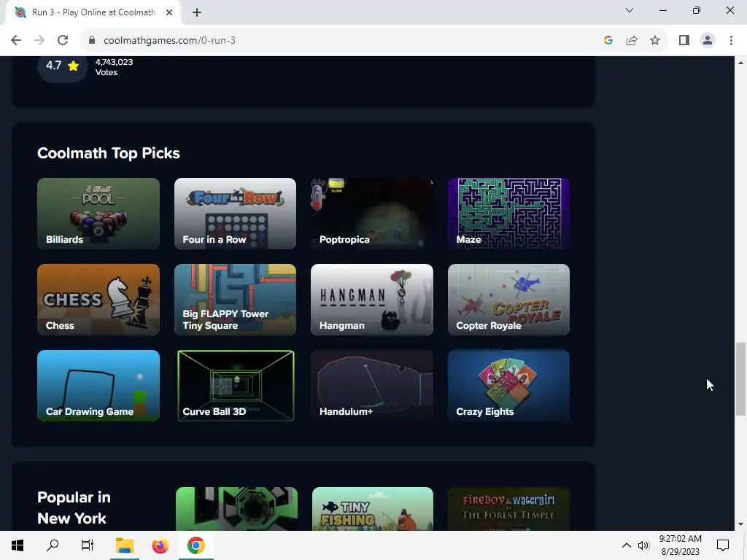Open Windows taskbar search
The image size is (747, 560).
pos(53,545)
